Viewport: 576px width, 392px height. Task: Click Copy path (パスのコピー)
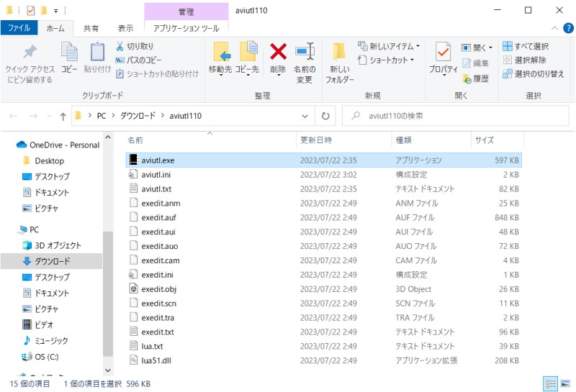[138, 60]
